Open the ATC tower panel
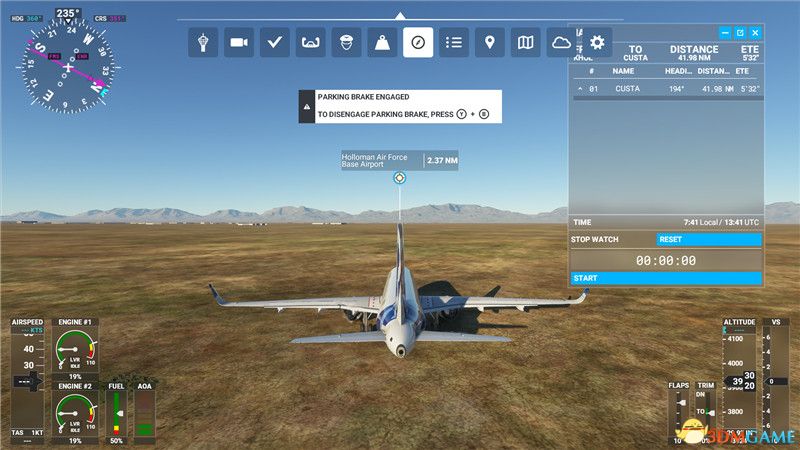Image resolution: width=800 pixels, height=450 pixels. pyautogui.click(x=204, y=42)
